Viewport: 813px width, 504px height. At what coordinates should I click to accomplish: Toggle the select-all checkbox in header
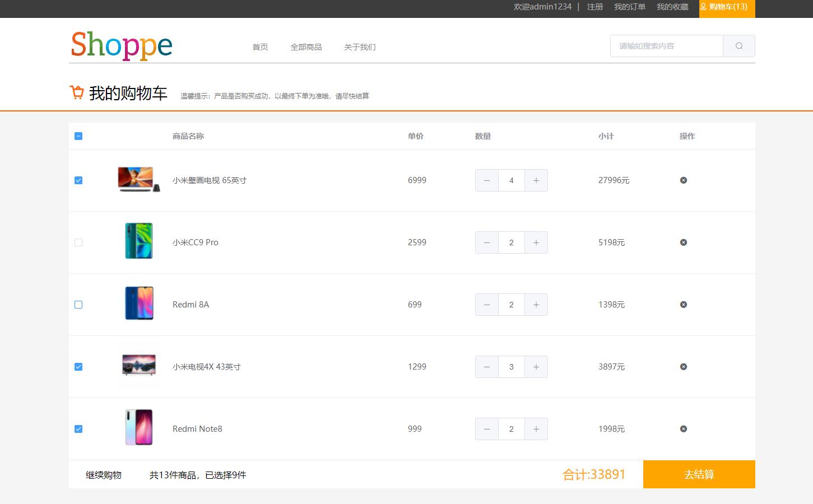pyautogui.click(x=78, y=136)
